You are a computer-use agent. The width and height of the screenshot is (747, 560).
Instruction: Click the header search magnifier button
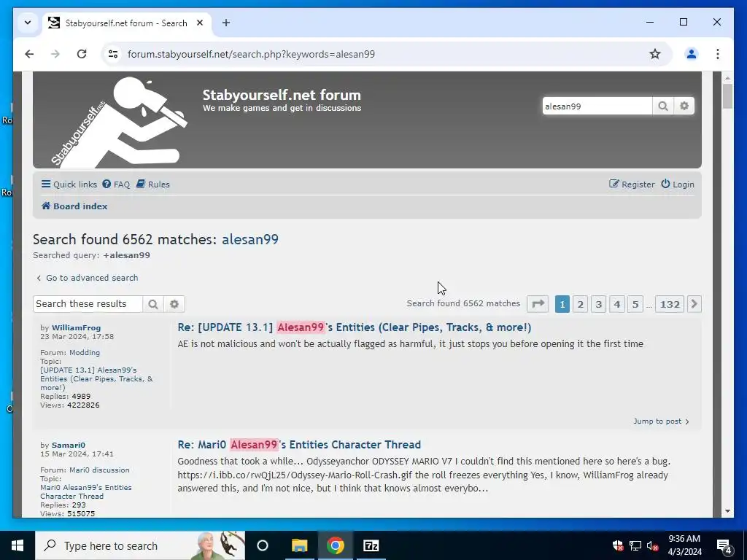coord(662,106)
